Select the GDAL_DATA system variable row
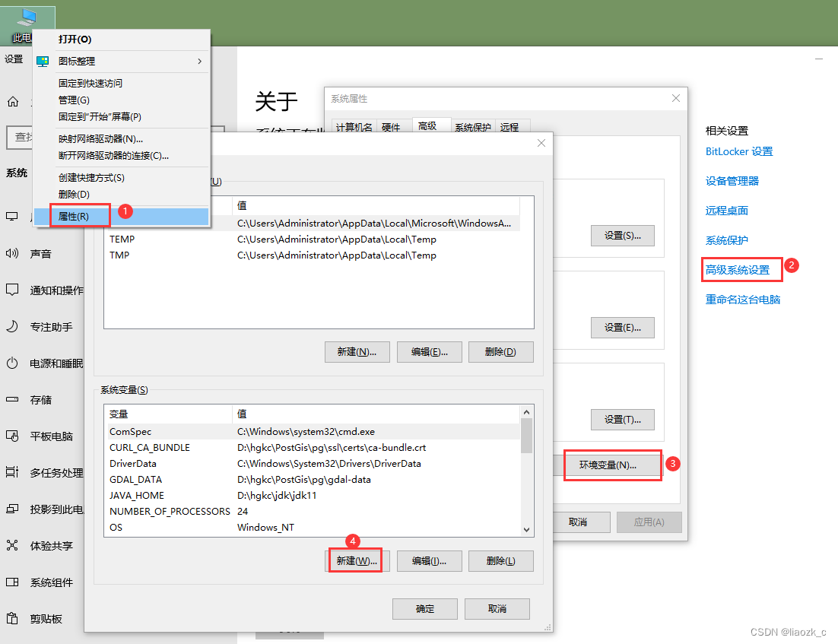838x644 pixels. point(313,480)
